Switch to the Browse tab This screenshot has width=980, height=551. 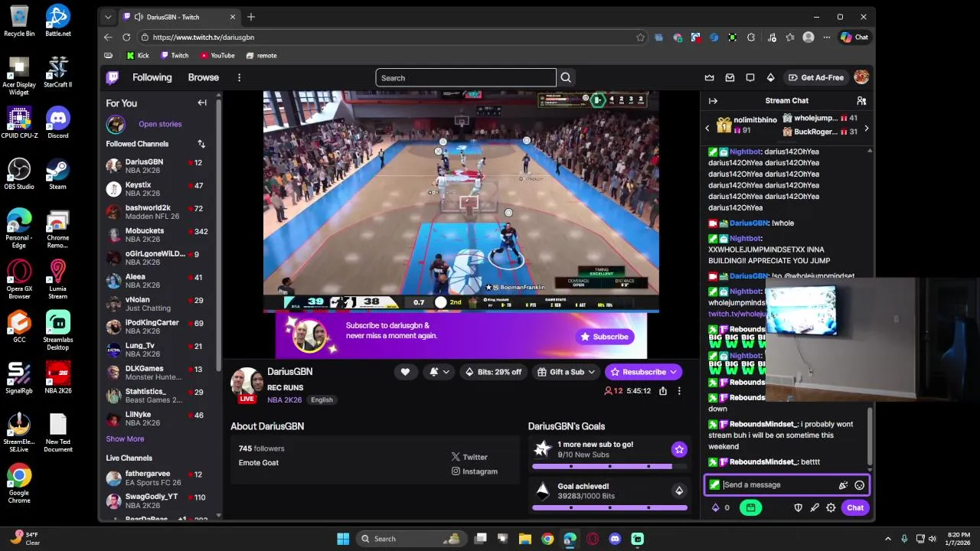tap(204, 77)
